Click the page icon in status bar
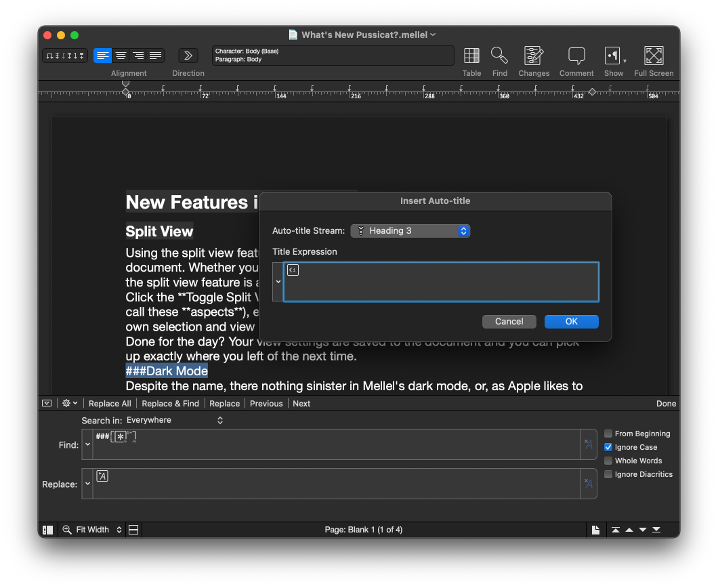718x588 pixels. point(595,530)
